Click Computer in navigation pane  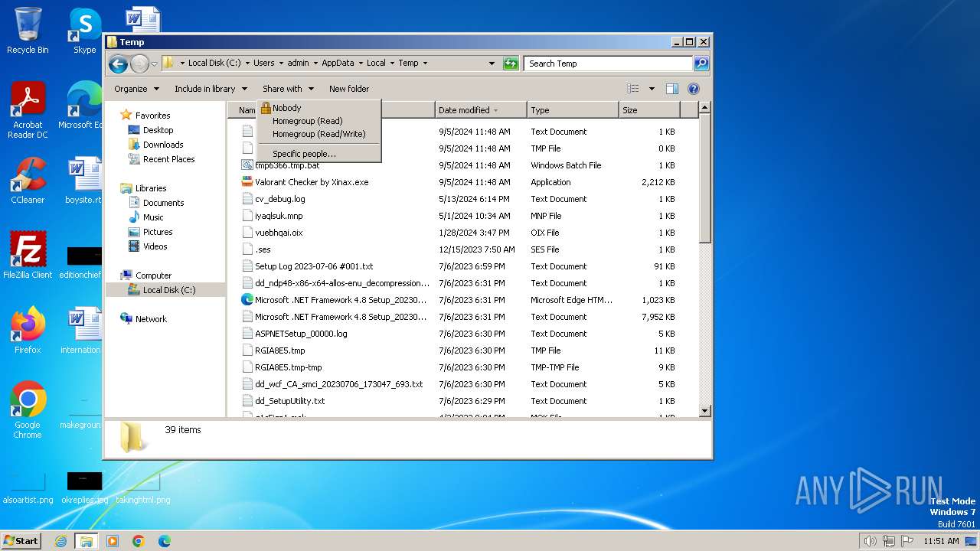pyautogui.click(x=153, y=275)
